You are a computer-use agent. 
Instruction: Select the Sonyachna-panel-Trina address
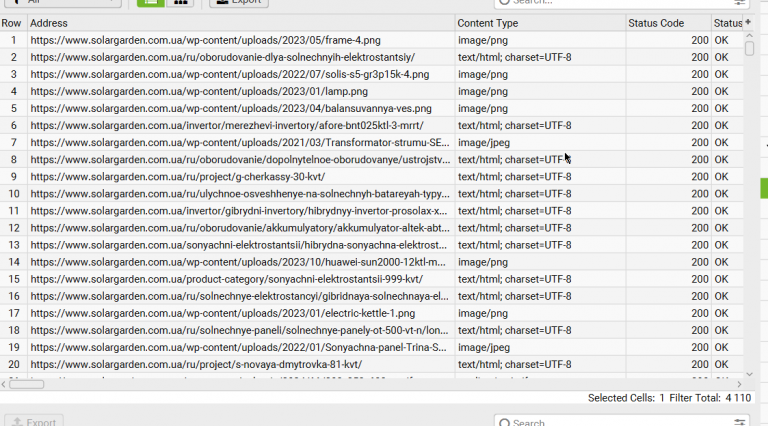tap(238, 347)
